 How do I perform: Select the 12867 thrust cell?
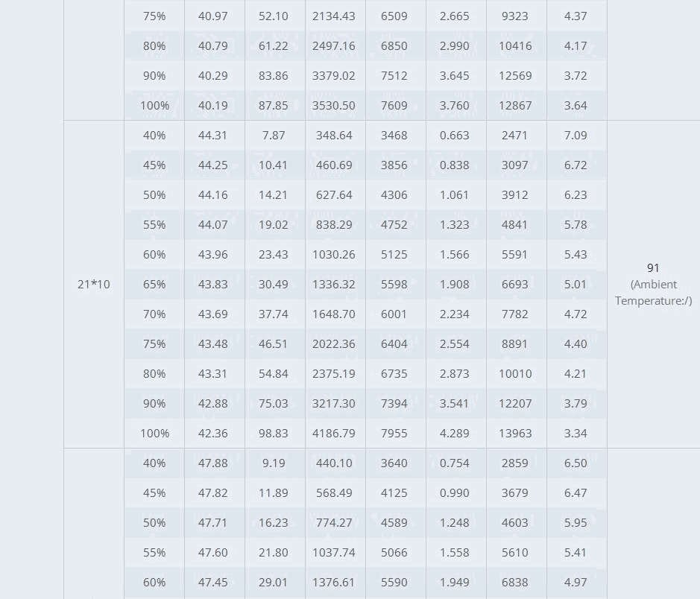point(515,105)
